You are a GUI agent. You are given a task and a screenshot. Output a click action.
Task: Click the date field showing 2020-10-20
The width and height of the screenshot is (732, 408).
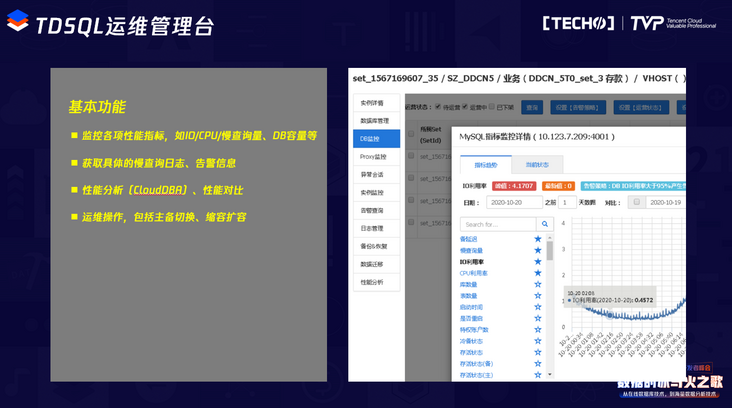514,202
